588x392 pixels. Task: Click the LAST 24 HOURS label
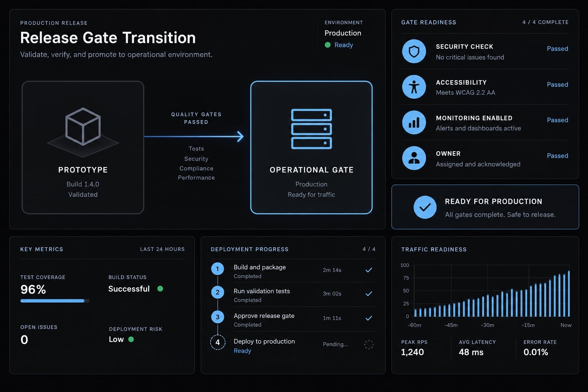(x=162, y=249)
